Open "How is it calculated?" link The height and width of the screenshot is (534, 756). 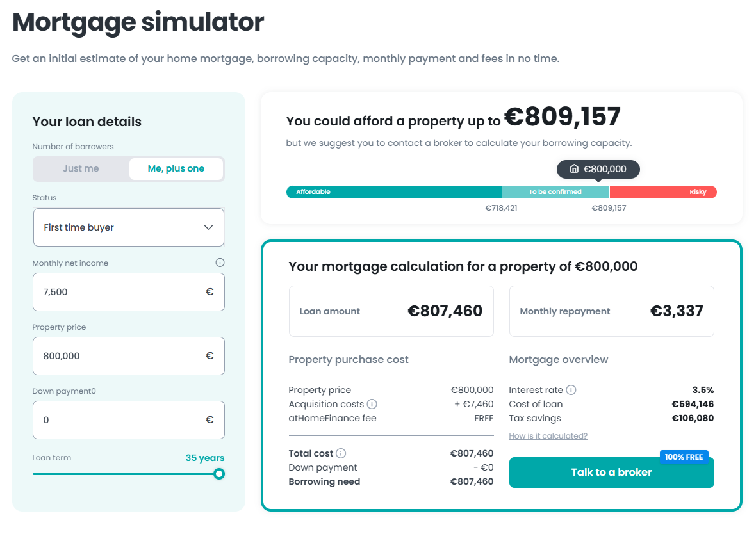[548, 436]
